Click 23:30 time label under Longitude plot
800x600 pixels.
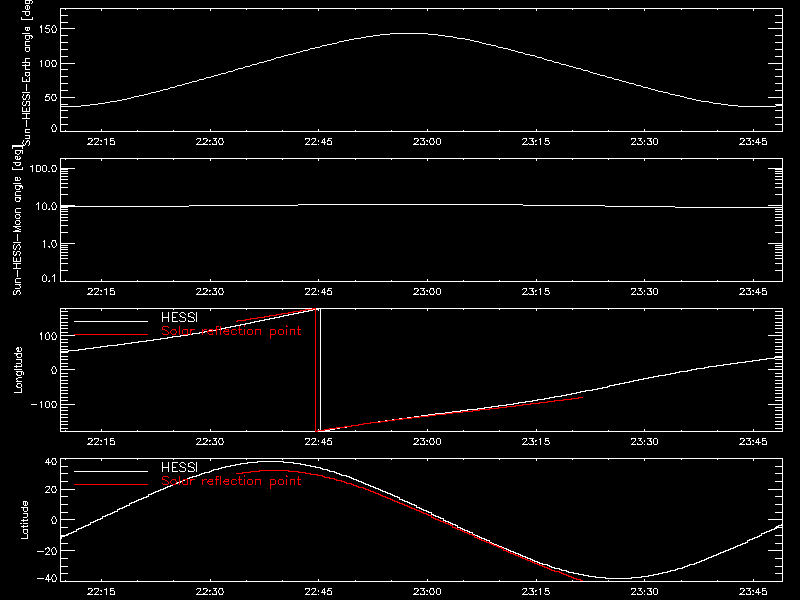644,442
